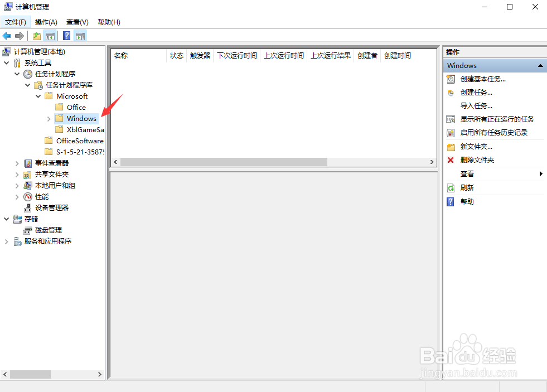Open the 帮助(H) menu
547x392 pixels.
(x=109, y=22)
